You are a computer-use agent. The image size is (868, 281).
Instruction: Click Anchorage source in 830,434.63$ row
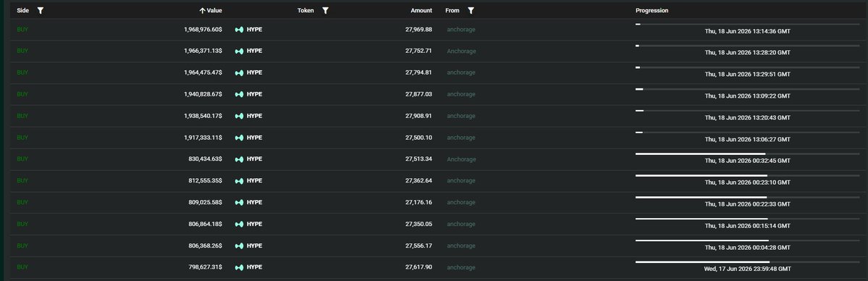click(461, 159)
